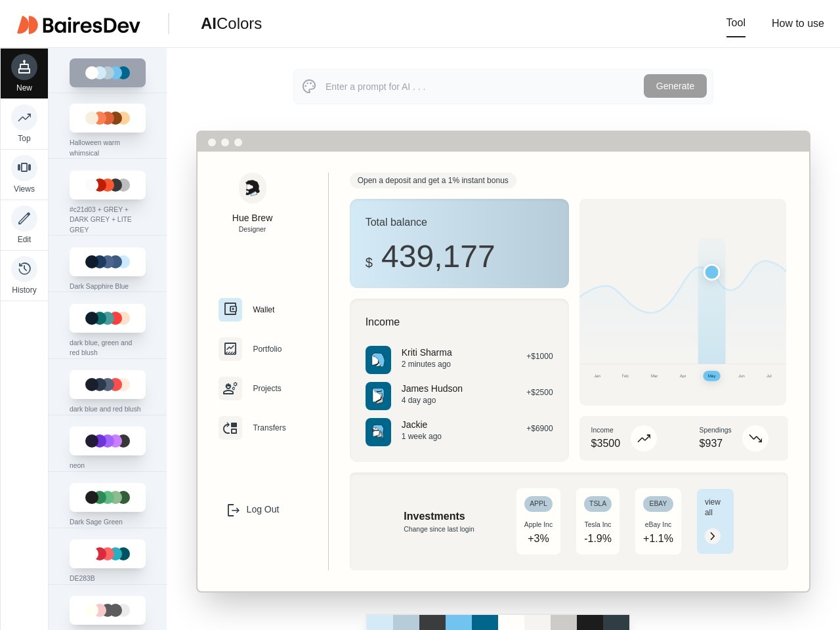Viewport: 840px width, 630px height.
Task: Show palette History
Action: point(24,269)
